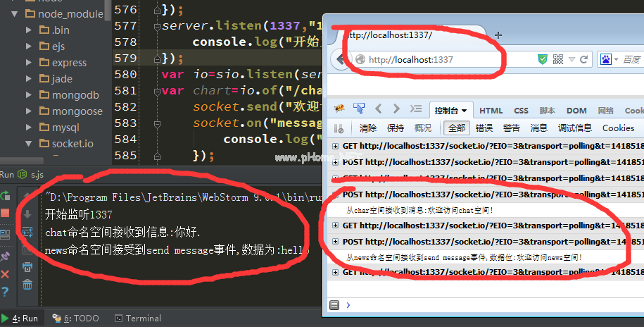Click the Rerun icon in Run panel

click(6, 196)
